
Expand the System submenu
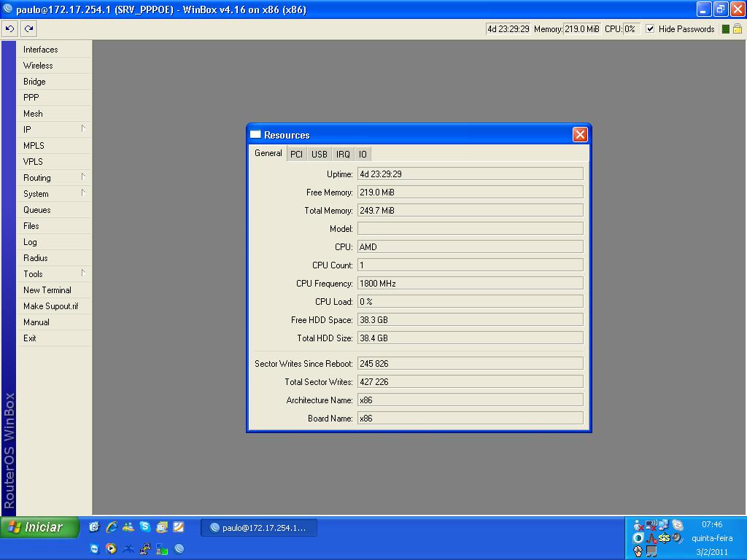point(83,192)
